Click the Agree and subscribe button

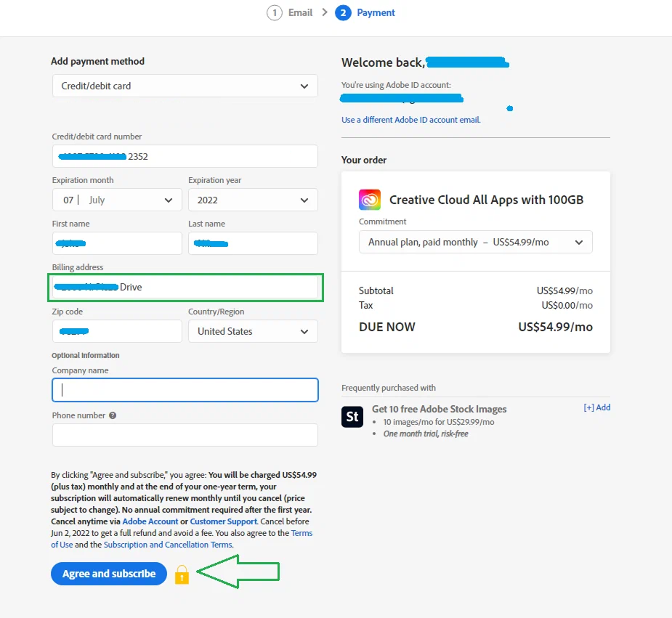point(109,574)
